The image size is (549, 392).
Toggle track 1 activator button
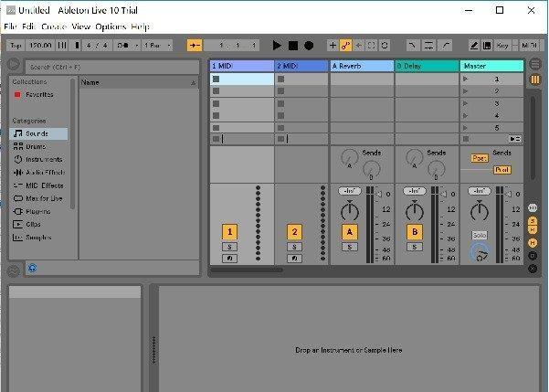[229, 231]
